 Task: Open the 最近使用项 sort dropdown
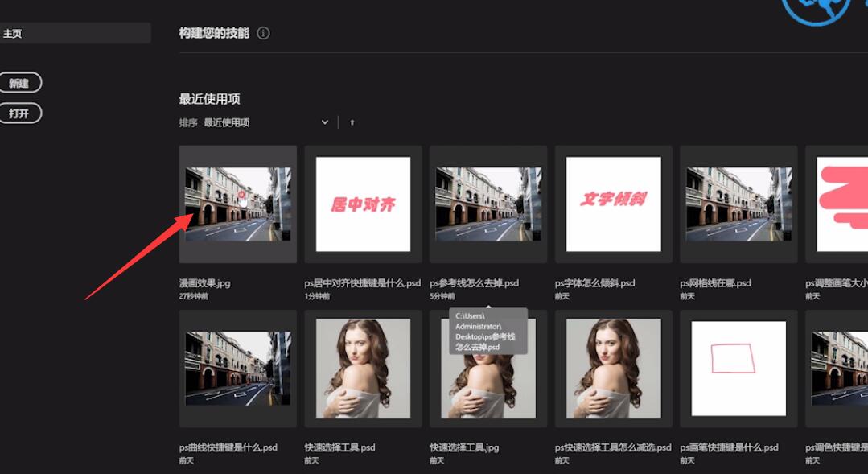pos(266,122)
